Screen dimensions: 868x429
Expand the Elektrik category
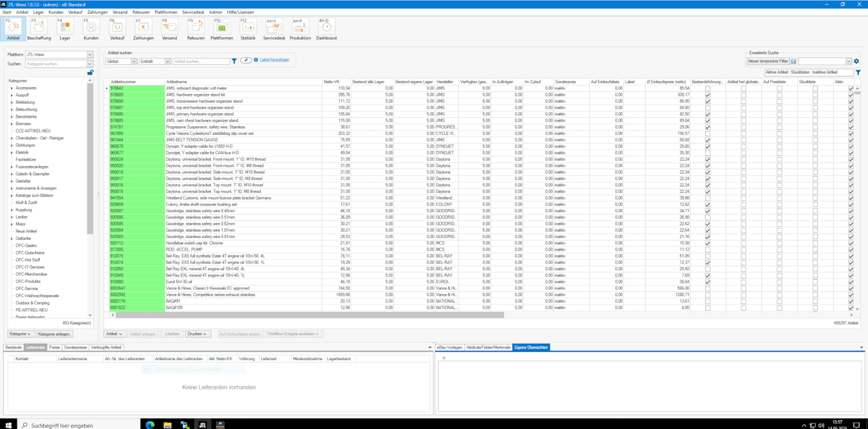point(12,152)
